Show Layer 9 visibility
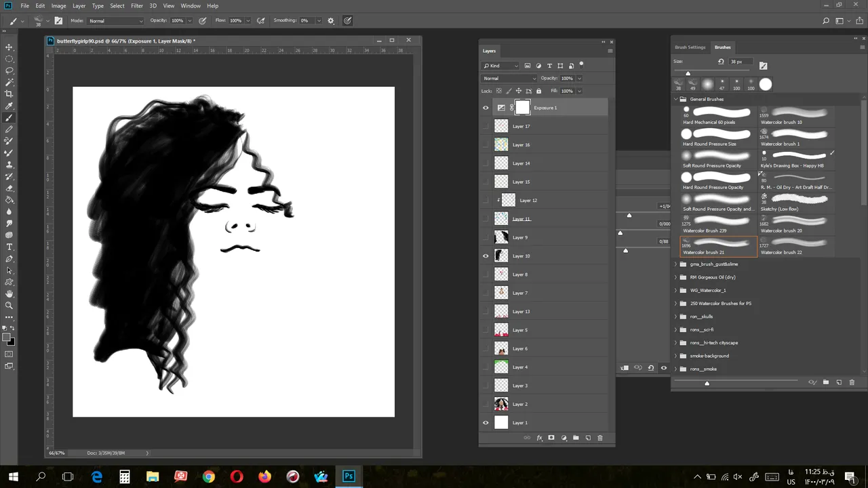The height and width of the screenshot is (488, 868). [486, 237]
